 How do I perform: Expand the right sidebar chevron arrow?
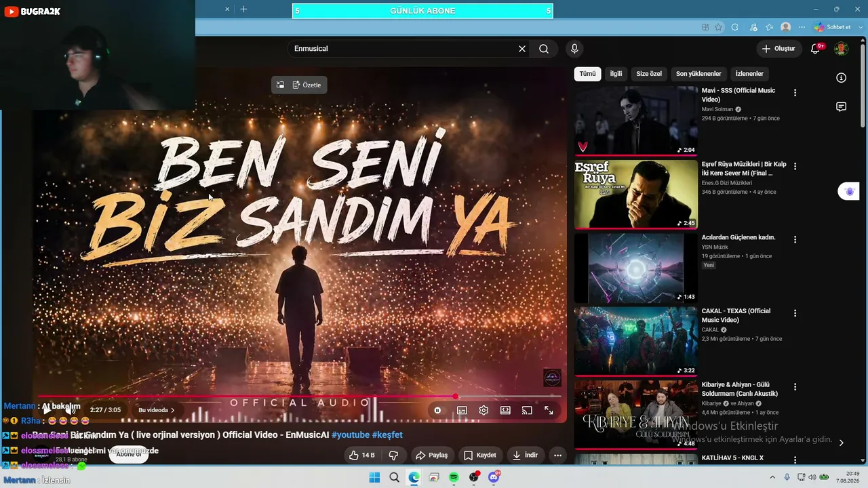click(x=841, y=443)
